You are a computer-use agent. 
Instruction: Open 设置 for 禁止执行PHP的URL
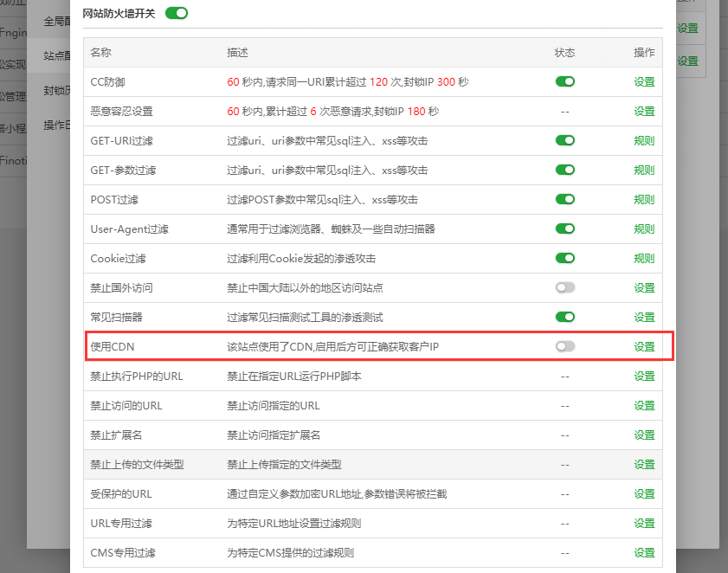tap(644, 377)
